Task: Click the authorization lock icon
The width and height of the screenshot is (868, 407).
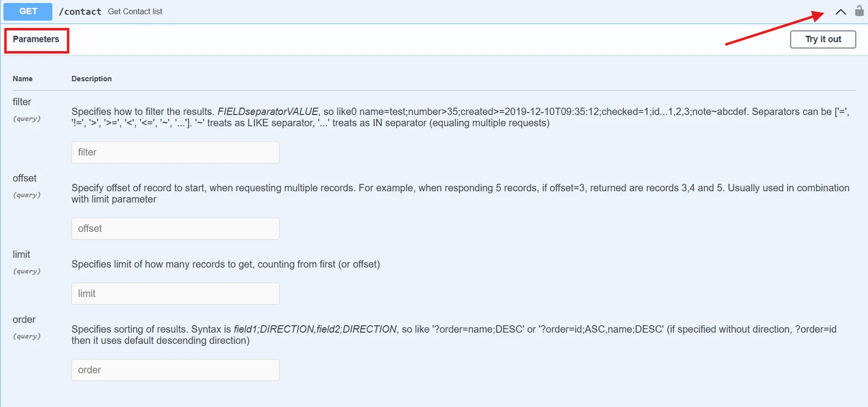Action: pos(859,11)
